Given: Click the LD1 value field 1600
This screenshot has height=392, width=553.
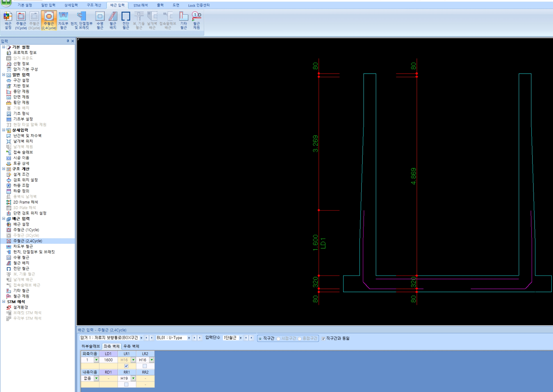Looking at the screenshot, I should (108, 360).
